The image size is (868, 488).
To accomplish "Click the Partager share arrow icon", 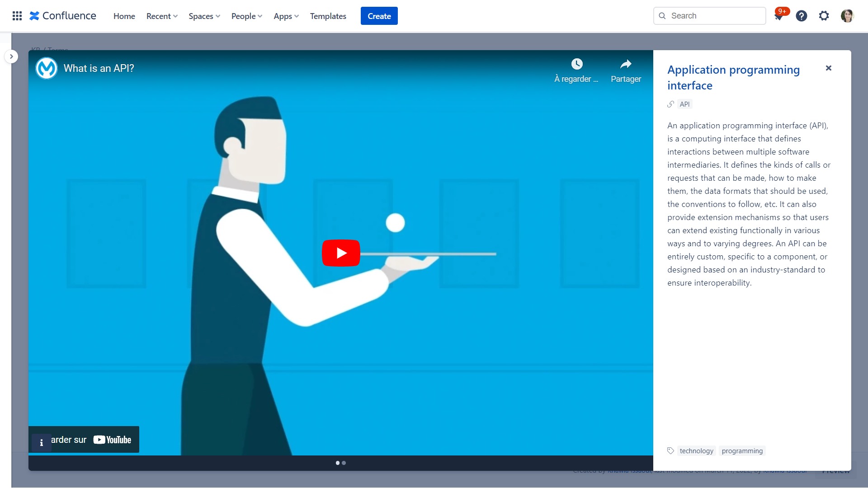I will point(626,64).
